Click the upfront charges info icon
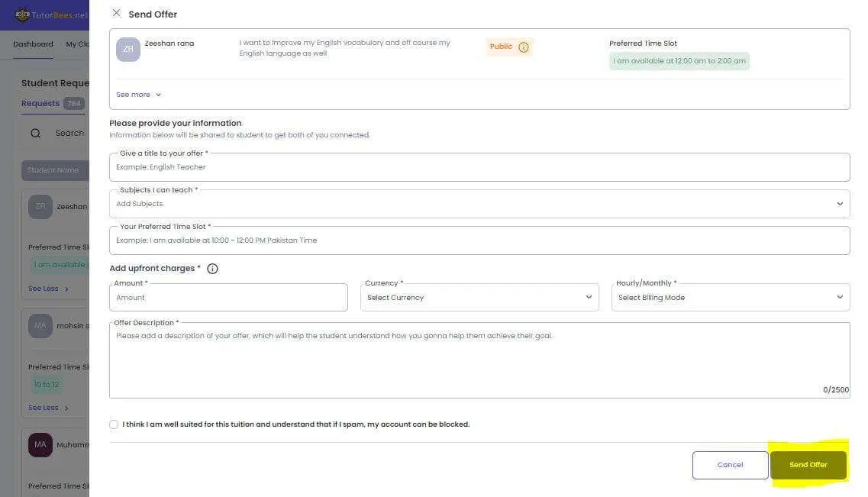The image size is (868, 497). (x=212, y=269)
